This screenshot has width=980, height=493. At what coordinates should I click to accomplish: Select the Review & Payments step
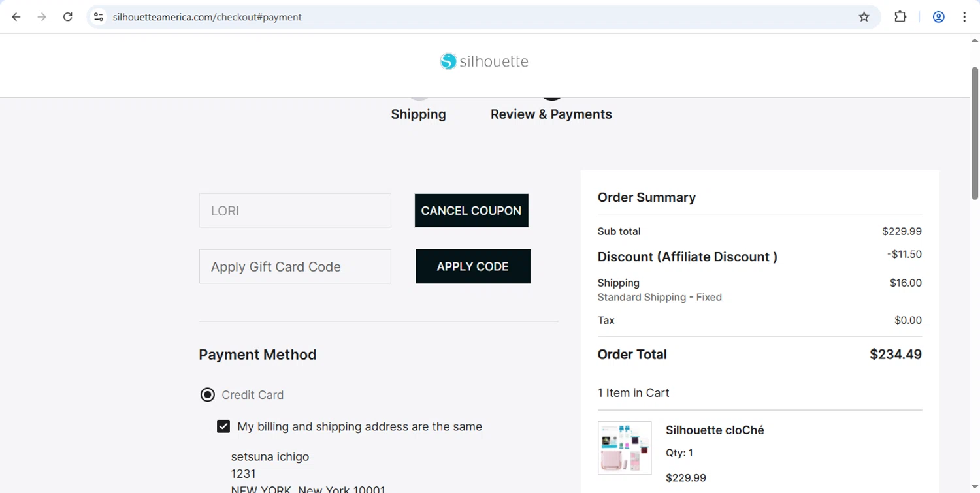point(551,114)
